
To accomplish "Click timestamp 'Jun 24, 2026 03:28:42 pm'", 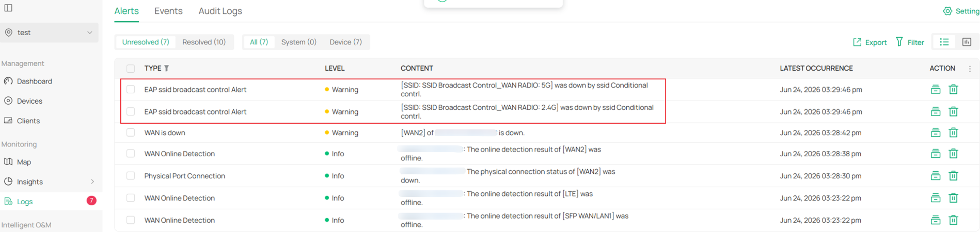I will point(821,133).
